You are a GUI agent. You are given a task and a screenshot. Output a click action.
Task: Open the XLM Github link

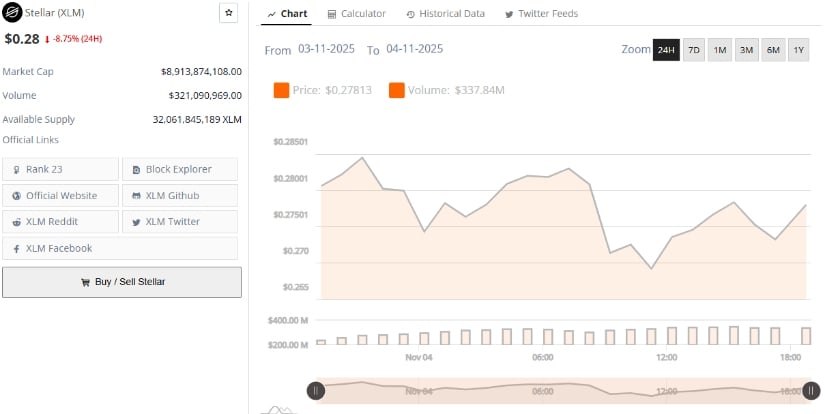(x=180, y=195)
